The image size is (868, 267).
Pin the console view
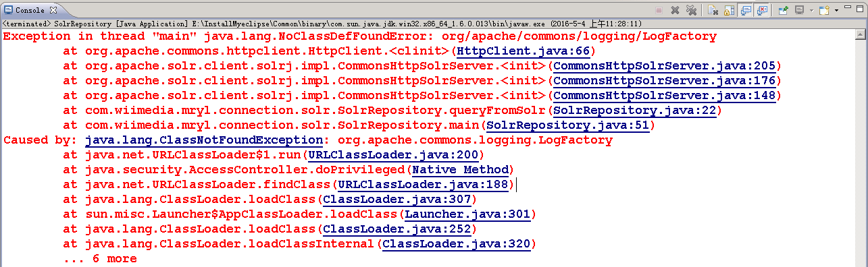784,11
